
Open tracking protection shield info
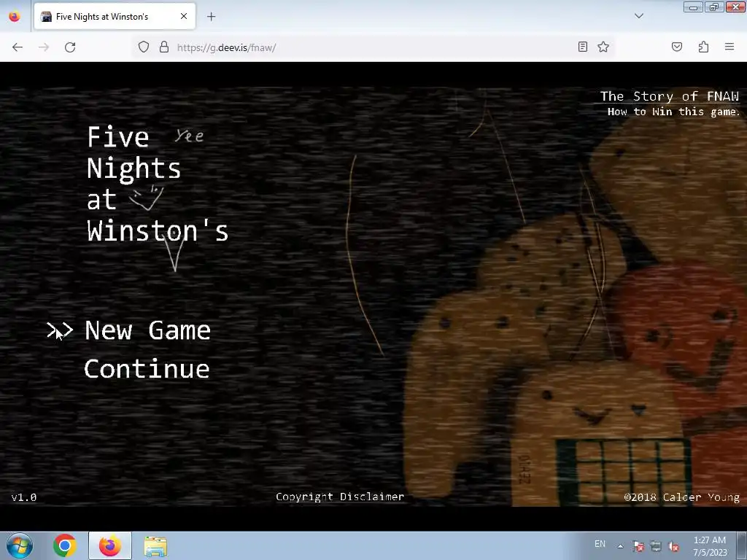tap(144, 47)
